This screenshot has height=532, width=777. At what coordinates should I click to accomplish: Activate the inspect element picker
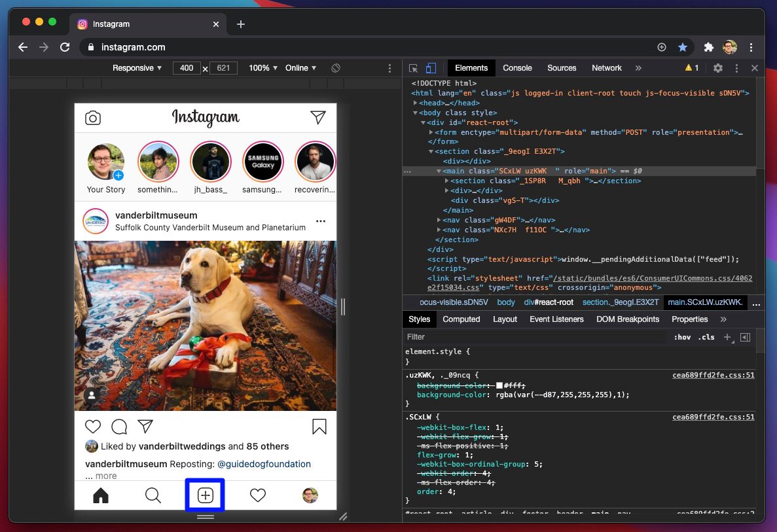point(413,68)
